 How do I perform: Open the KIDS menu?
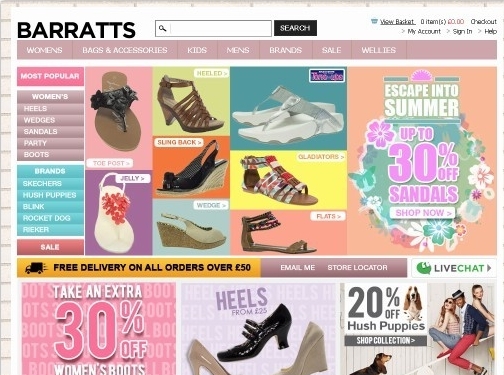click(x=197, y=50)
